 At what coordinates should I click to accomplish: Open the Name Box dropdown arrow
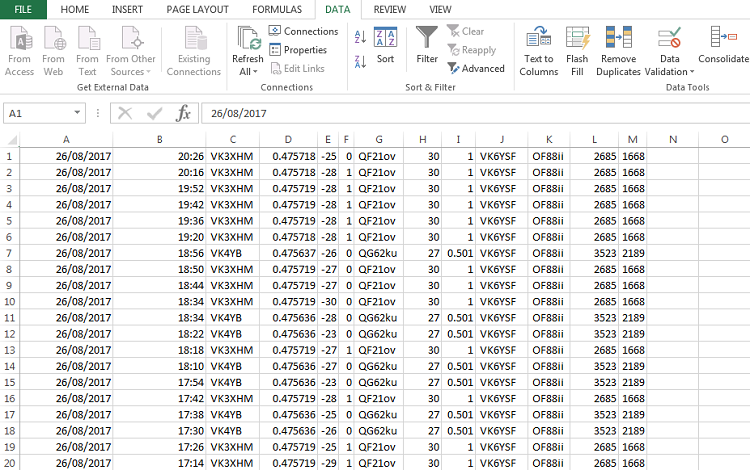point(79,114)
